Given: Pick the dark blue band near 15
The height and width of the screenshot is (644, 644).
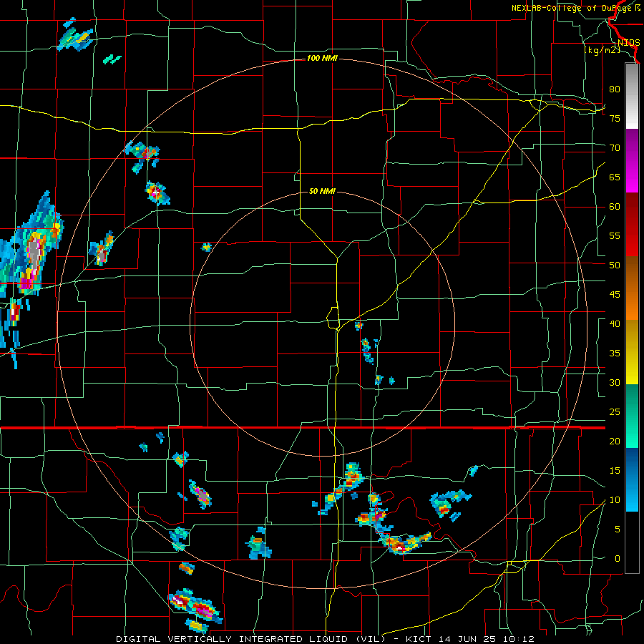Looking at the screenshot, I should (x=632, y=464).
